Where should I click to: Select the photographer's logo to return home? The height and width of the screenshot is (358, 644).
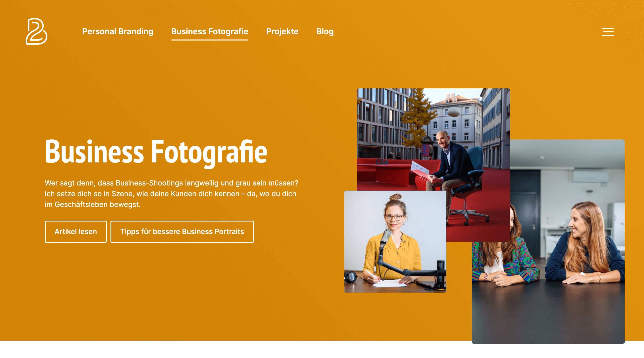tap(36, 31)
